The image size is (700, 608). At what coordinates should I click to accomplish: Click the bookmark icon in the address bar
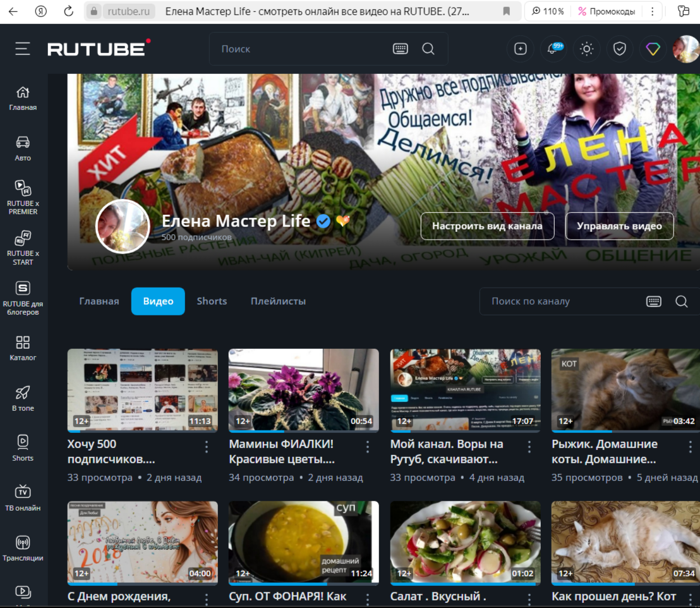pos(506,11)
